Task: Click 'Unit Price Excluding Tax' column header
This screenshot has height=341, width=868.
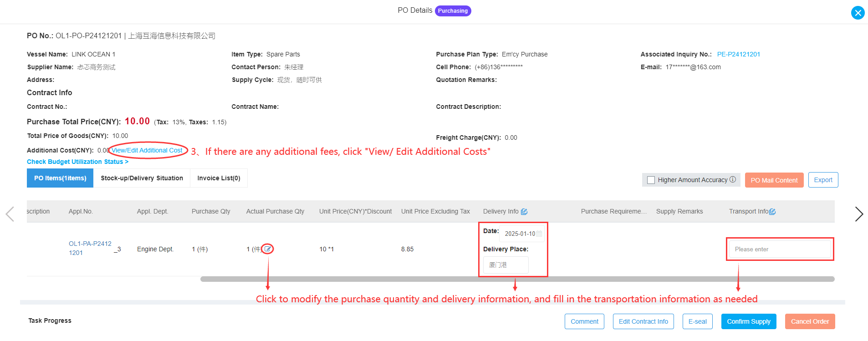Action: point(435,211)
